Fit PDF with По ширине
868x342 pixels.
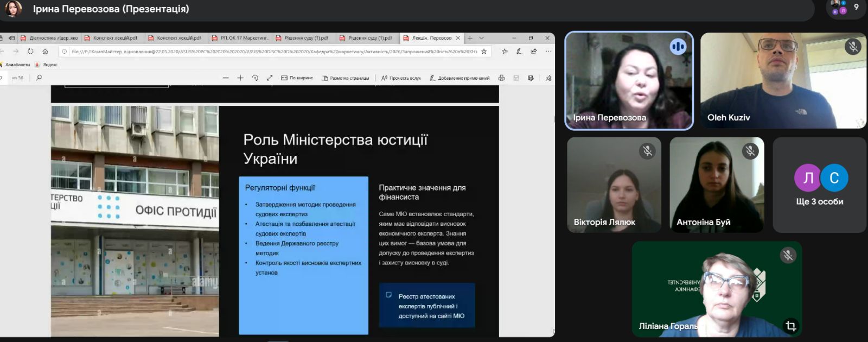click(x=297, y=78)
